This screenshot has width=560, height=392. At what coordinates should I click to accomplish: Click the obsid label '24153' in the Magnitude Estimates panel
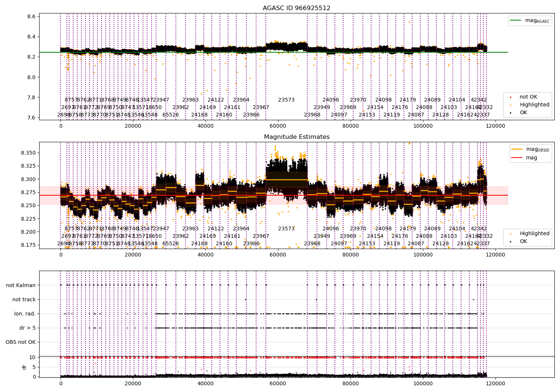point(367,243)
